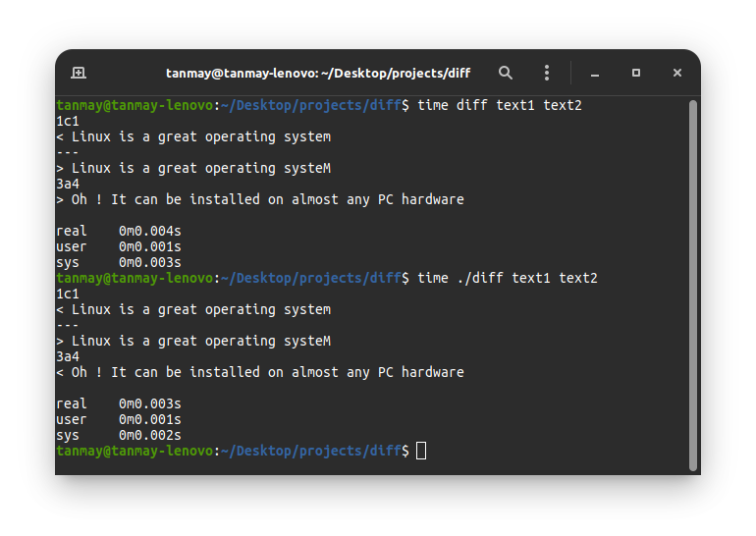Close the terminal window
The image size is (756, 536).
tap(676, 73)
